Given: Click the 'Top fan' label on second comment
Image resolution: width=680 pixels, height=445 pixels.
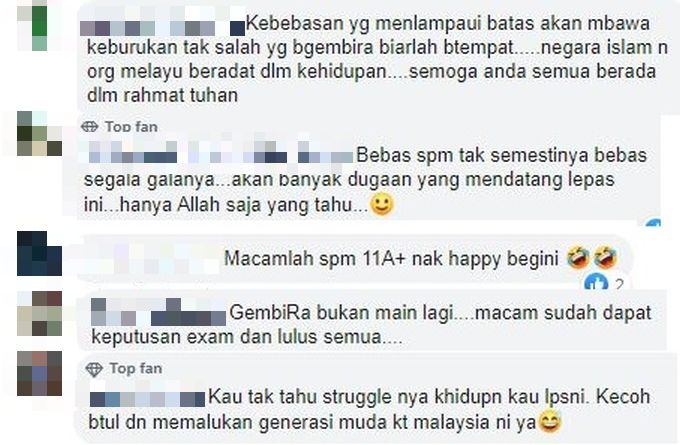Looking at the screenshot, I should point(131,127).
